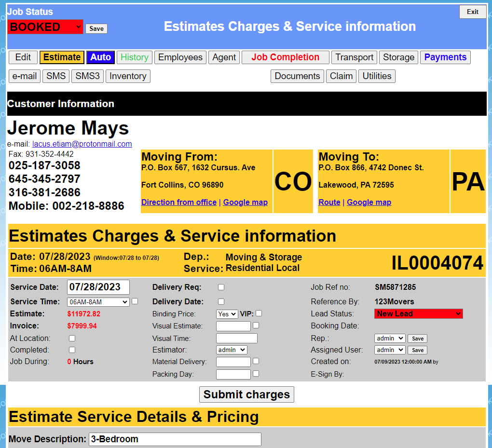
Task: Open the Job Completion tab
Action: click(285, 57)
